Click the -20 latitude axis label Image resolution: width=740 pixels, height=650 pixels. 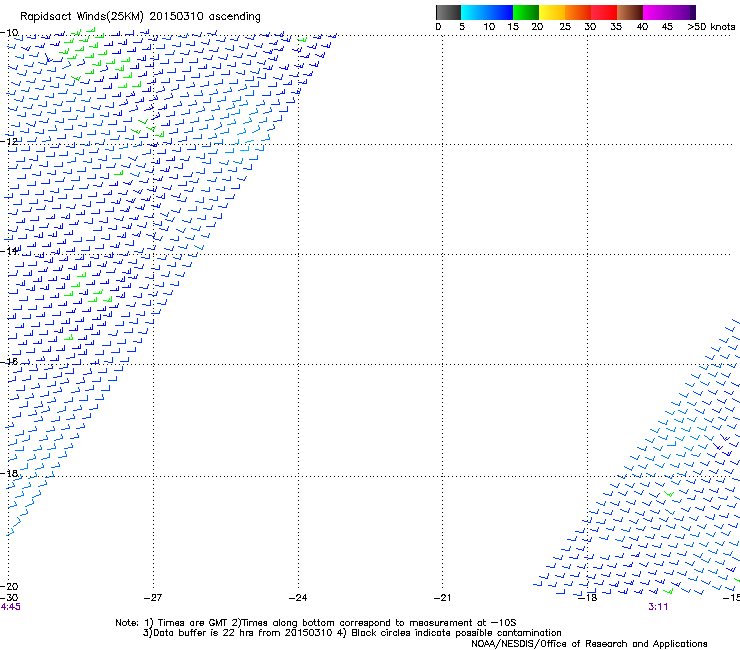(x=9, y=586)
